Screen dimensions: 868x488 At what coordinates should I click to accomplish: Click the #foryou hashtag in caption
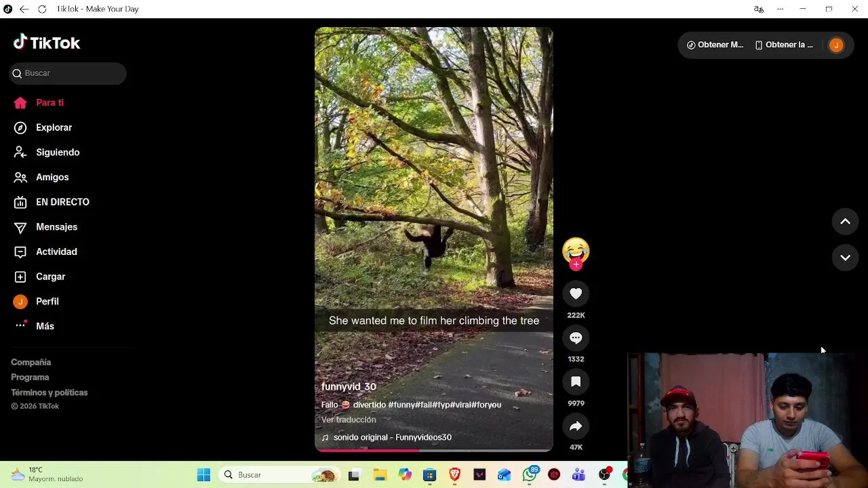click(x=486, y=405)
